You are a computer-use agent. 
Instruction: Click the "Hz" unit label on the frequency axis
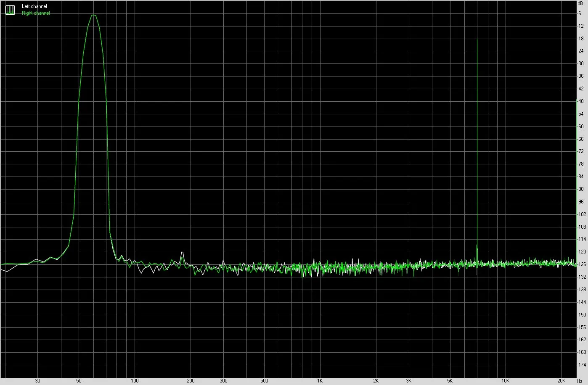pos(580,381)
